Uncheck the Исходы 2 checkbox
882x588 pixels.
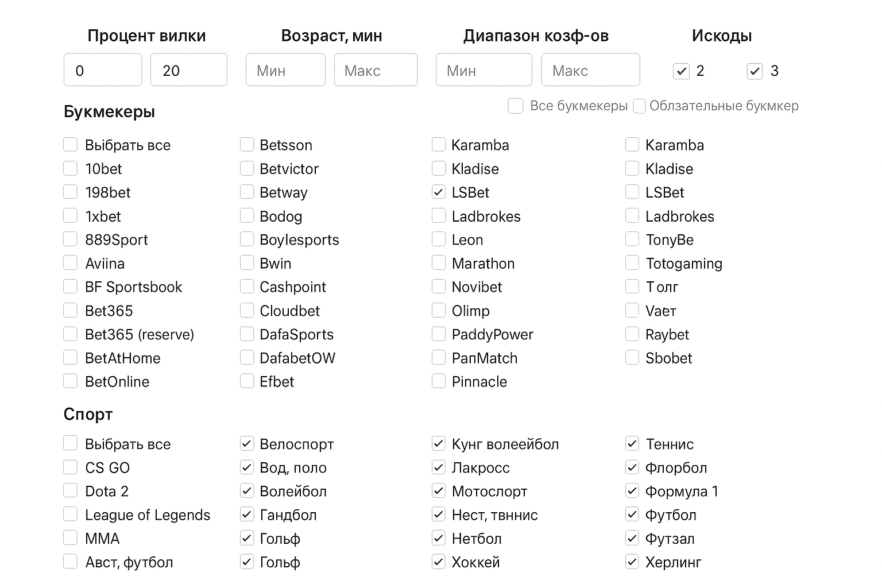pos(681,71)
